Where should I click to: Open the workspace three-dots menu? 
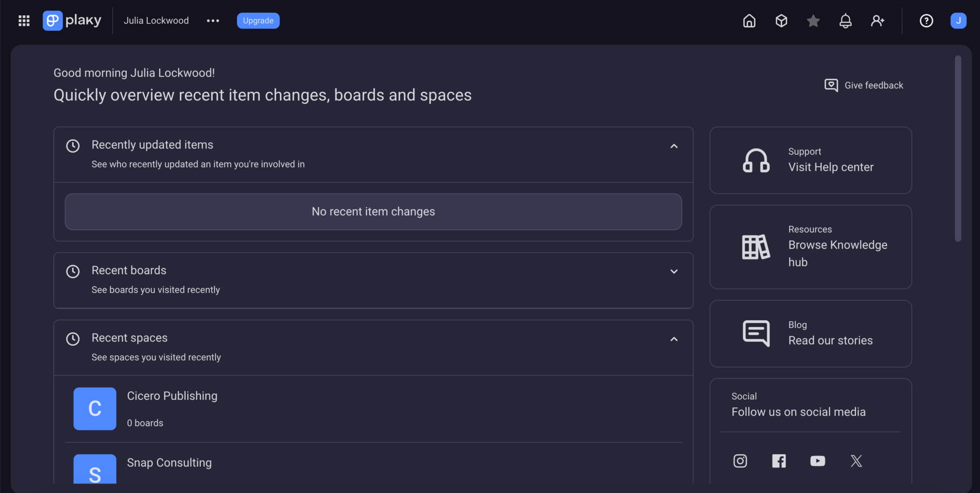coord(213,21)
